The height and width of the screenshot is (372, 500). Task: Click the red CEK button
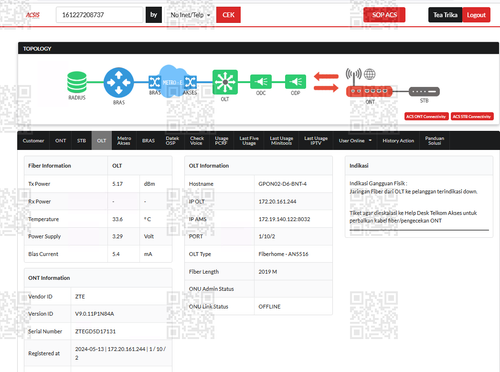tap(228, 15)
